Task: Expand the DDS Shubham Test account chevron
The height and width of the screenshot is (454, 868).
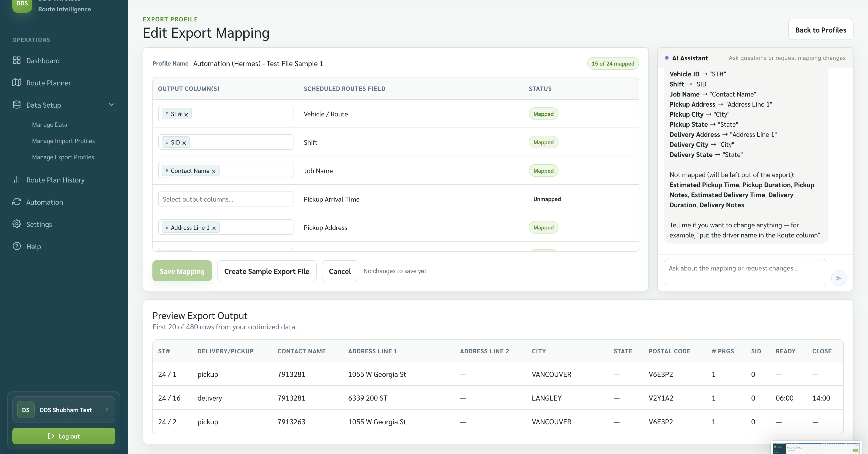Action: [x=107, y=410]
